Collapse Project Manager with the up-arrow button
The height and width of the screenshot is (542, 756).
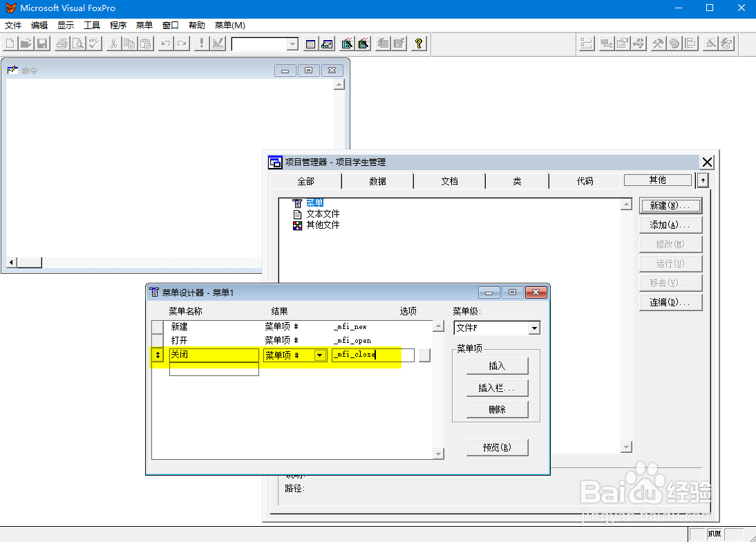pos(703,180)
